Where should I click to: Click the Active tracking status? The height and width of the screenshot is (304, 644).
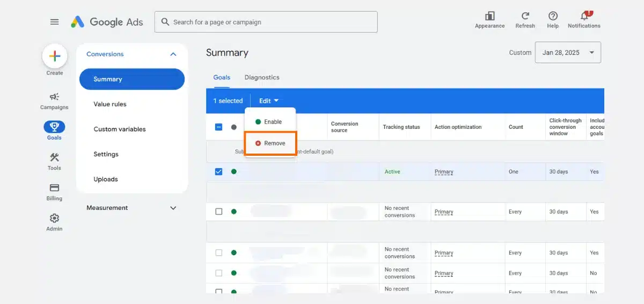392,172
